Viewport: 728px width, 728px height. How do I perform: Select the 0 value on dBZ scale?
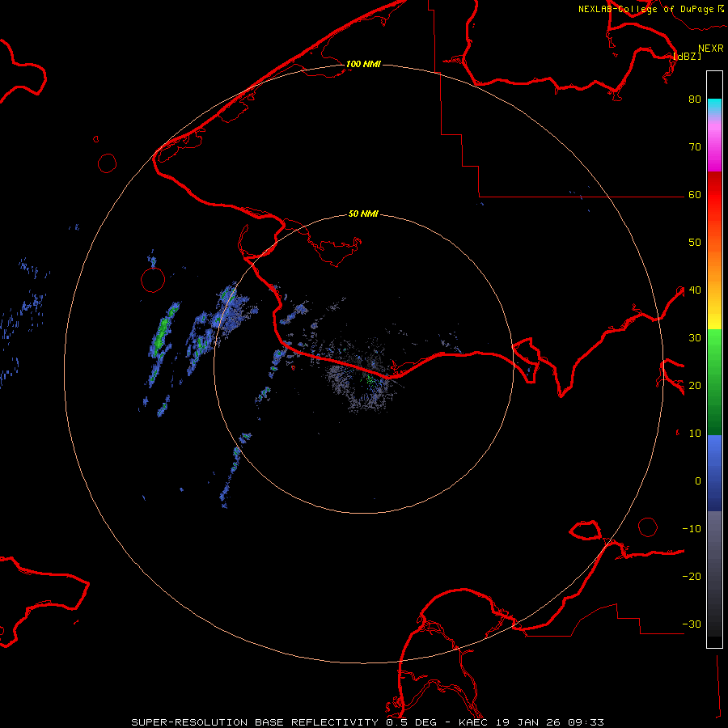(x=698, y=481)
